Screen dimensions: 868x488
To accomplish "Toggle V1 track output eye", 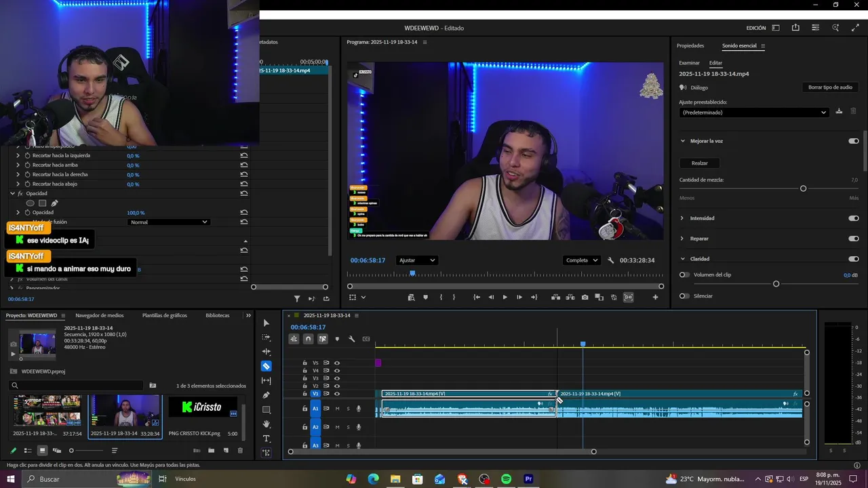I will [x=337, y=394].
